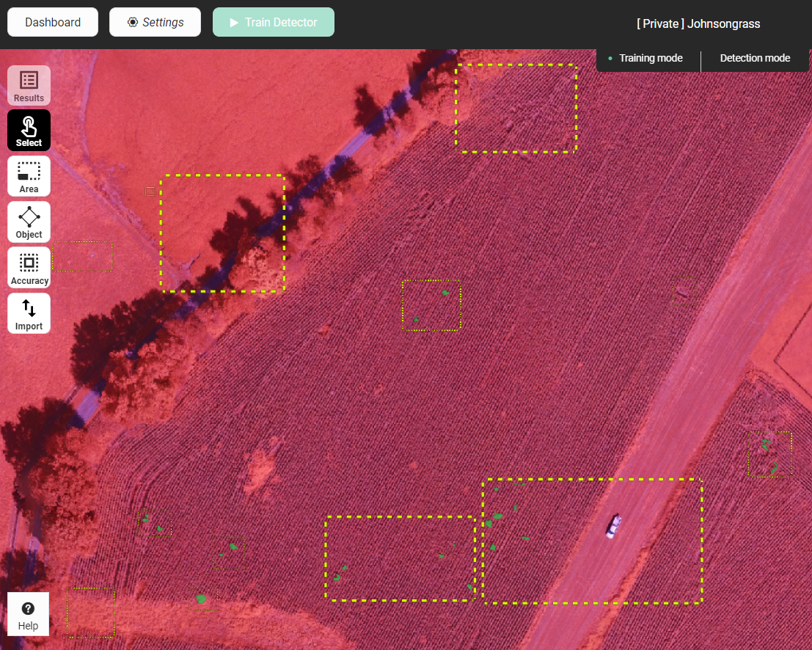Select the Accuracy tool

pyautogui.click(x=29, y=268)
